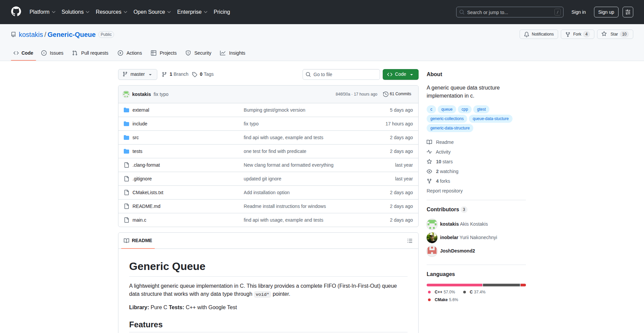This screenshot has width=644, height=333.
Task: Click the Sign up button
Action: [x=606, y=12]
